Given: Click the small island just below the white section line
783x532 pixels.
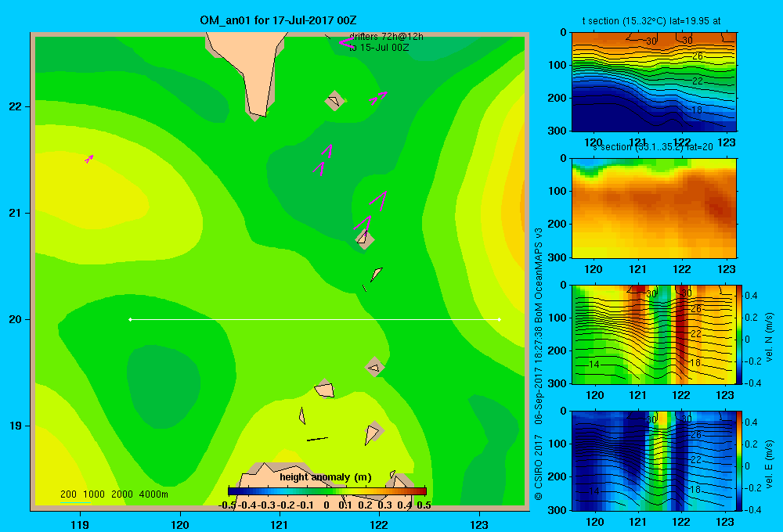Looking at the screenshot, I should (x=375, y=367).
